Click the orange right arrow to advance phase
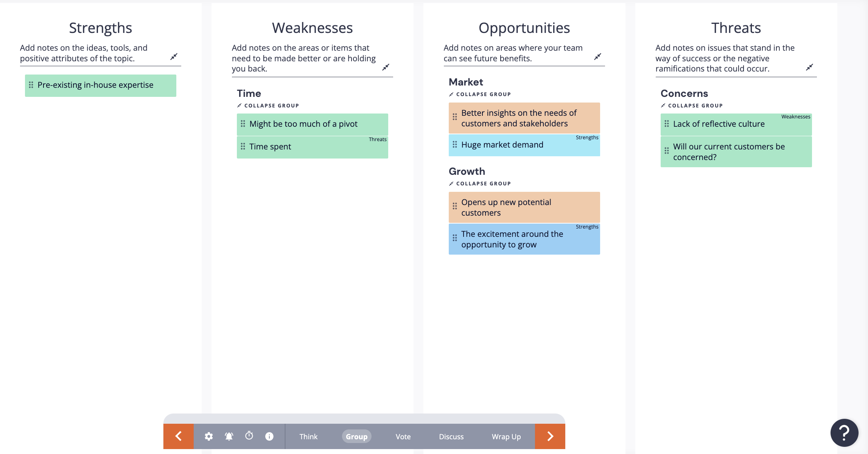The image size is (868, 454). pos(550,436)
